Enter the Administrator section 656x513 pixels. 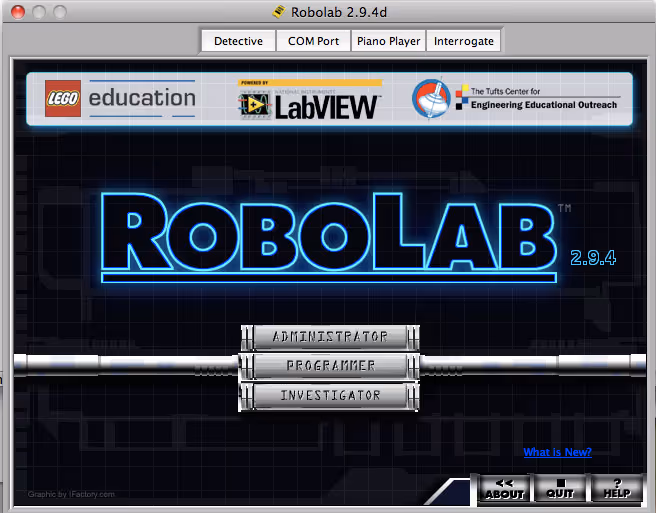pyautogui.click(x=330, y=337)
